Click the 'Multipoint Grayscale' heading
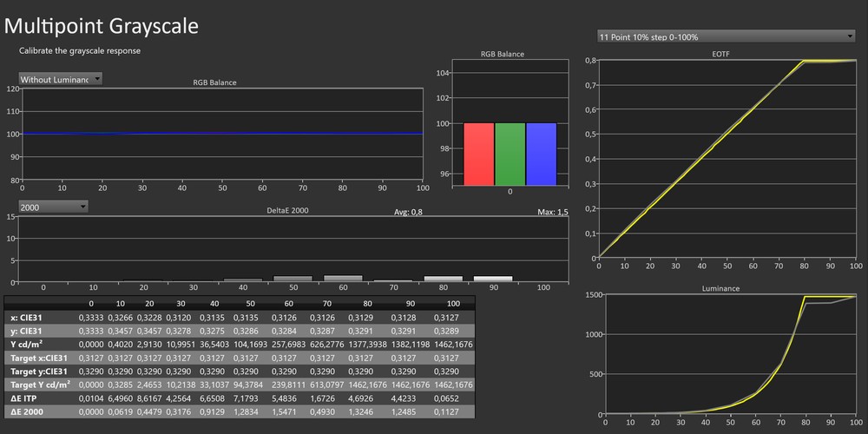The height and width of the screenshot is (434, 868). click(x=102, y=26)
